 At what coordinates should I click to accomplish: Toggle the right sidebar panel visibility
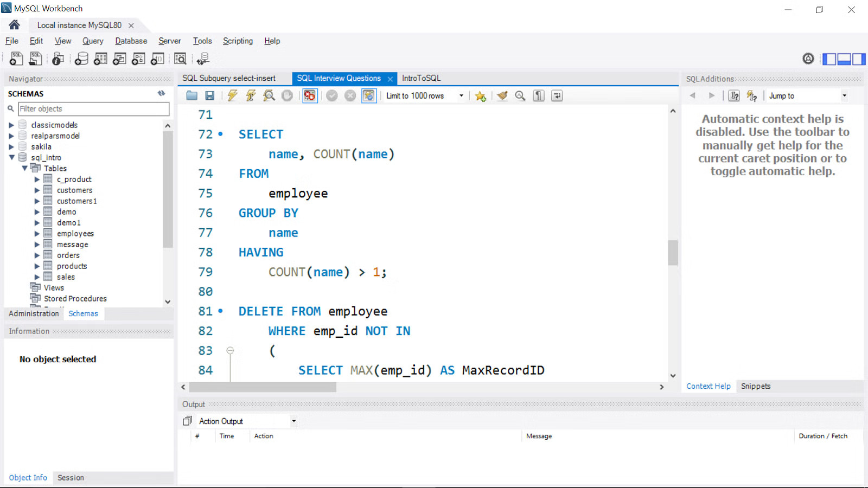(x=859, y=59)
